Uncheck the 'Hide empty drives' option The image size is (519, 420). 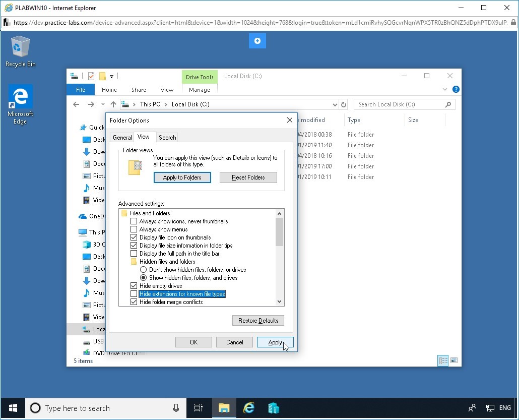click(134, 286)
